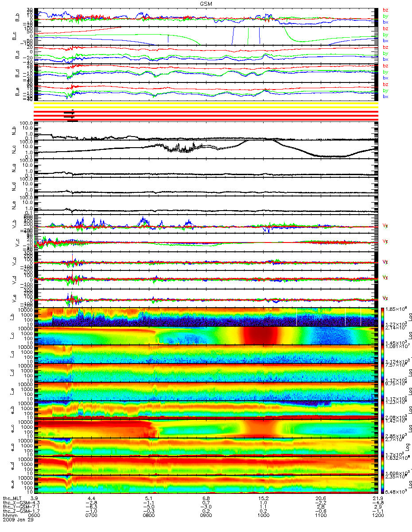Select the thc_Z-GSM row label
412x532 pixels.
(x=17, y=512)
